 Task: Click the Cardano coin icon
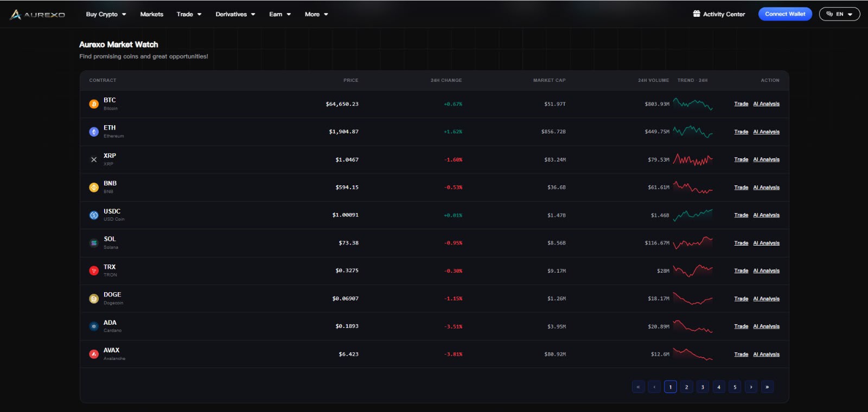click(94, 326)
